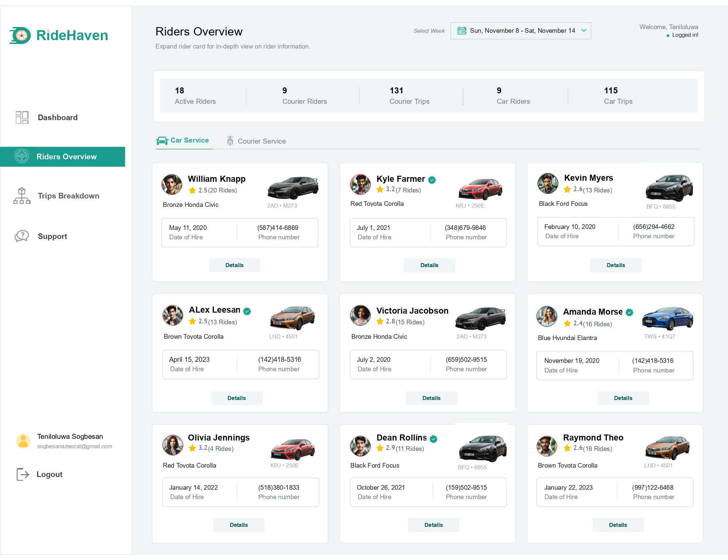Click the RideHaven logo icon
The height and width of the screenshot is (560, 728).
(x=20, y=35)
